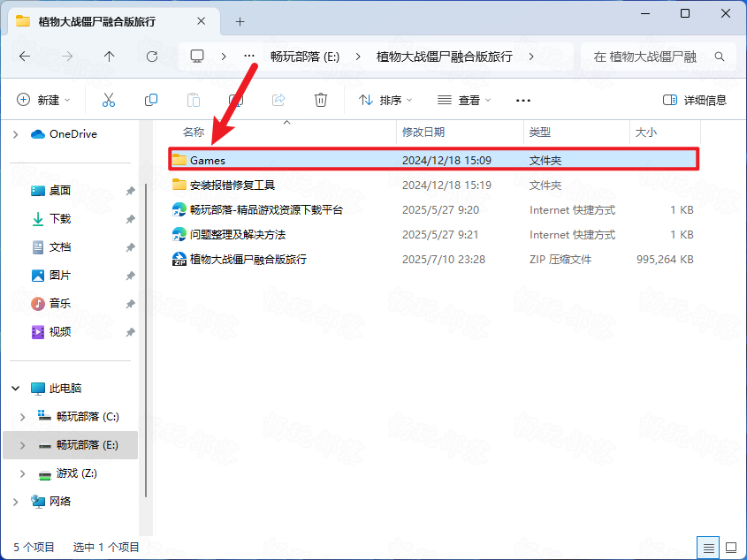
Task: Open 文档 in the sidebar
Action: click(x=59, y=247)
